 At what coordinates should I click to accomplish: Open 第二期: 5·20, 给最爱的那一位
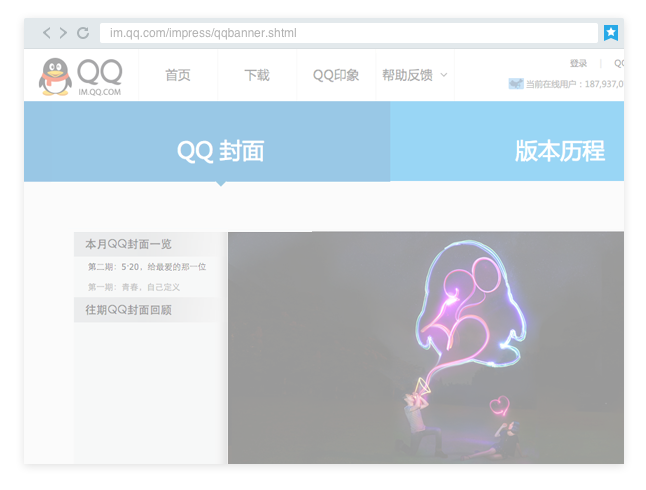(147, 267)
